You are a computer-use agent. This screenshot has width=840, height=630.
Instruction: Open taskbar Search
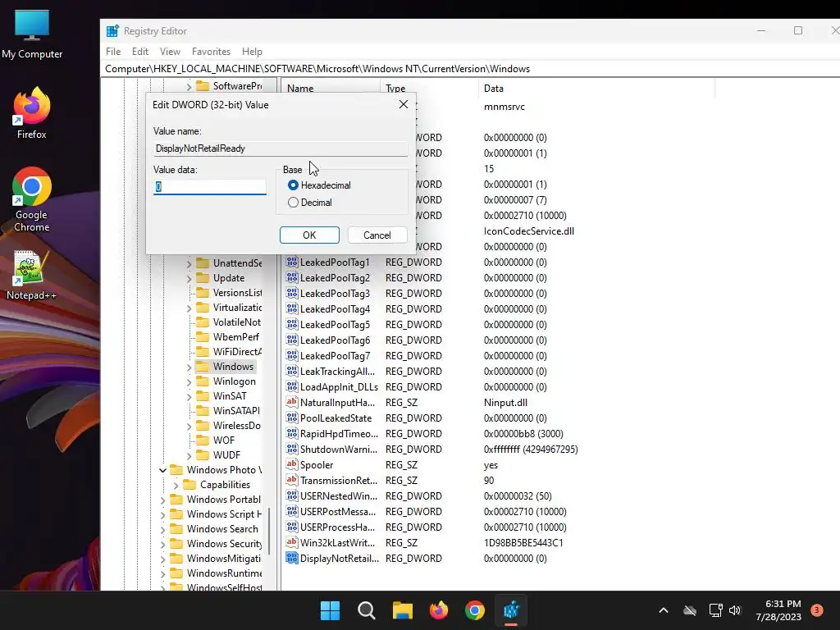point(367,610)
